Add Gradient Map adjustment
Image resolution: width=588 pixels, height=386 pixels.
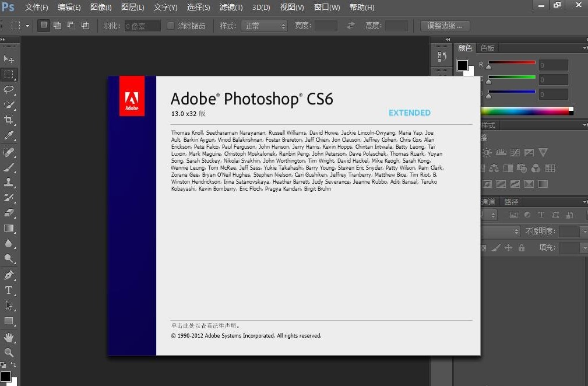coord(543,184)
